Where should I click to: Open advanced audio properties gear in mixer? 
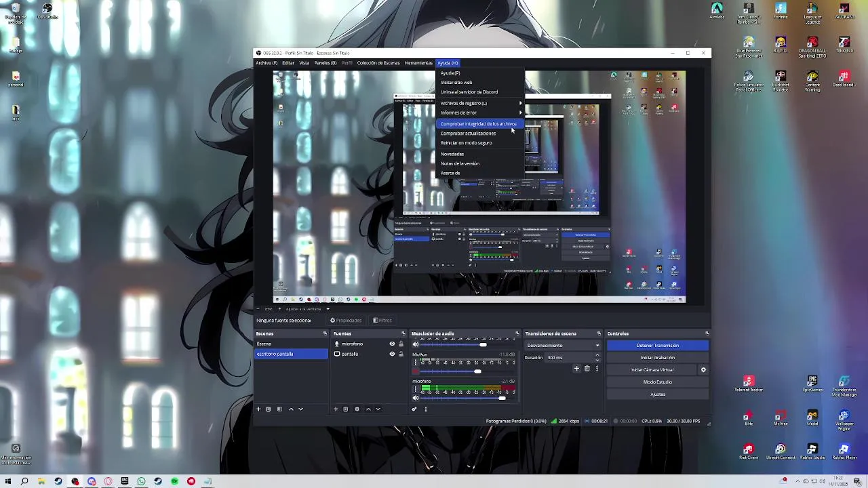[414, 409]
